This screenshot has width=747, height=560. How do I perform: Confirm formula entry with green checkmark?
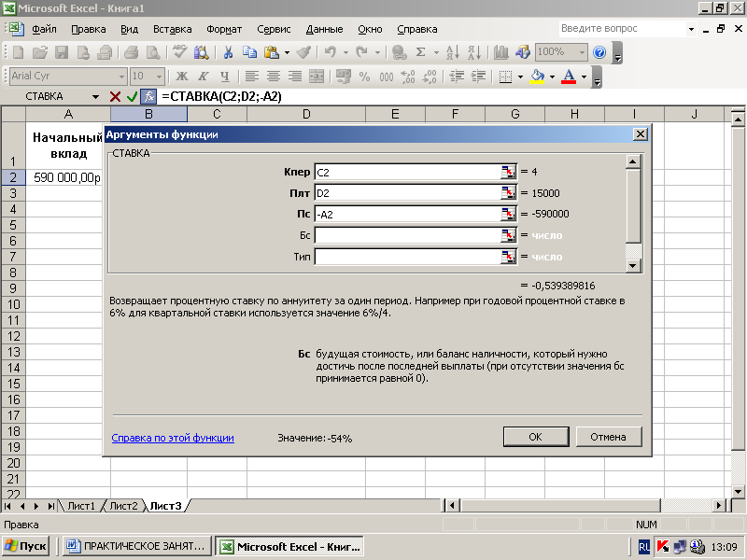[x=132, y=97]
